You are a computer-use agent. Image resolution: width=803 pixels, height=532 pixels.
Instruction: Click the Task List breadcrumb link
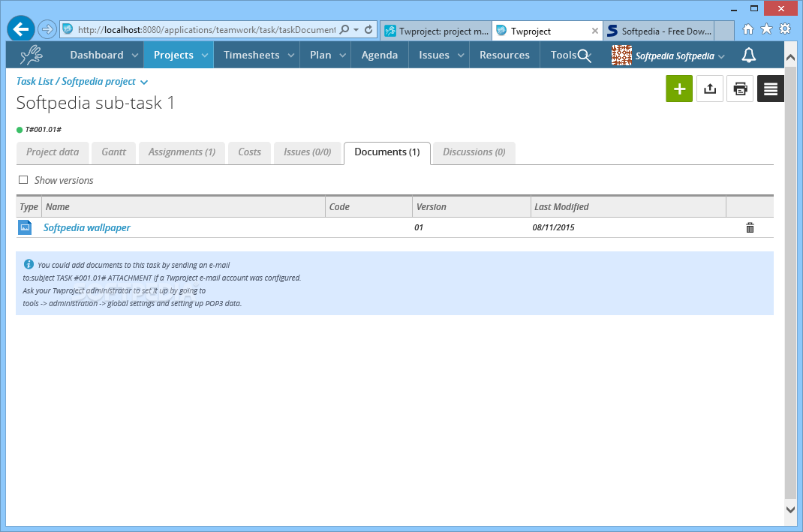tap(35, 81)
